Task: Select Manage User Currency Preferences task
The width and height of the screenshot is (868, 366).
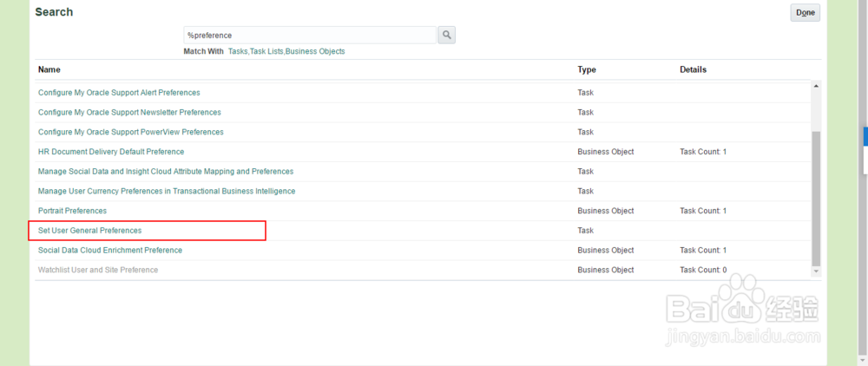Action: pos(167,191)
